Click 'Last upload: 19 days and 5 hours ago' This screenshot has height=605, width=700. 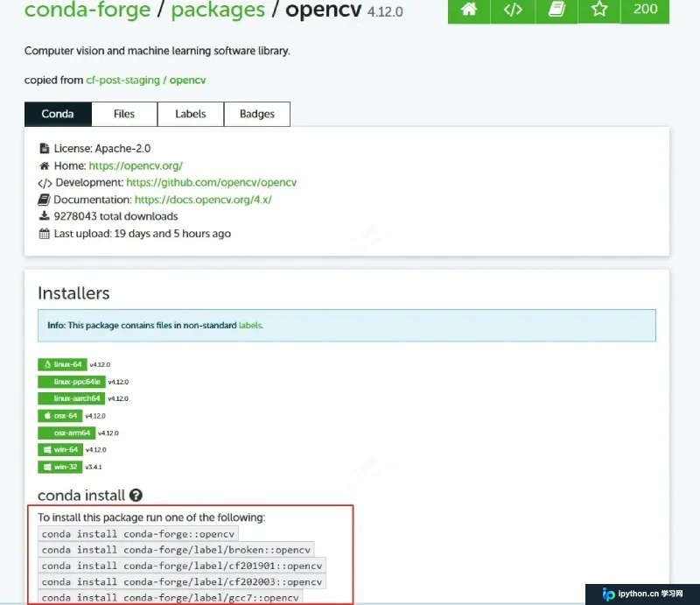(143, 233)
